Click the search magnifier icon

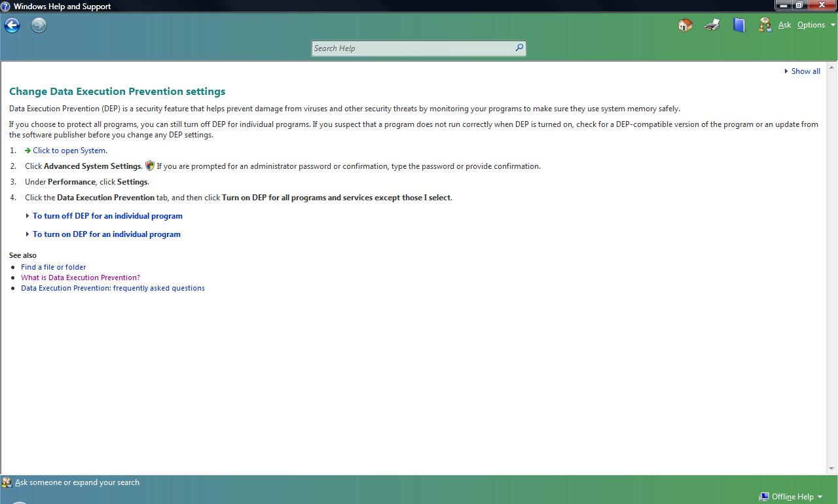coord(519,48)
